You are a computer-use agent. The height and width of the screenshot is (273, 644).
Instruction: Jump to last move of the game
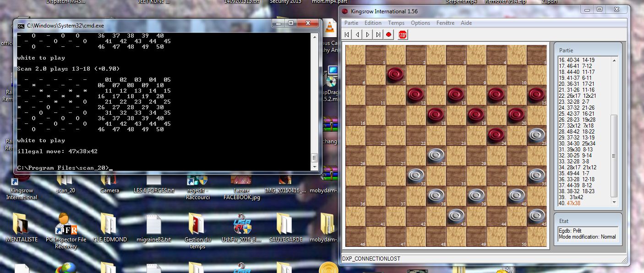378,34
